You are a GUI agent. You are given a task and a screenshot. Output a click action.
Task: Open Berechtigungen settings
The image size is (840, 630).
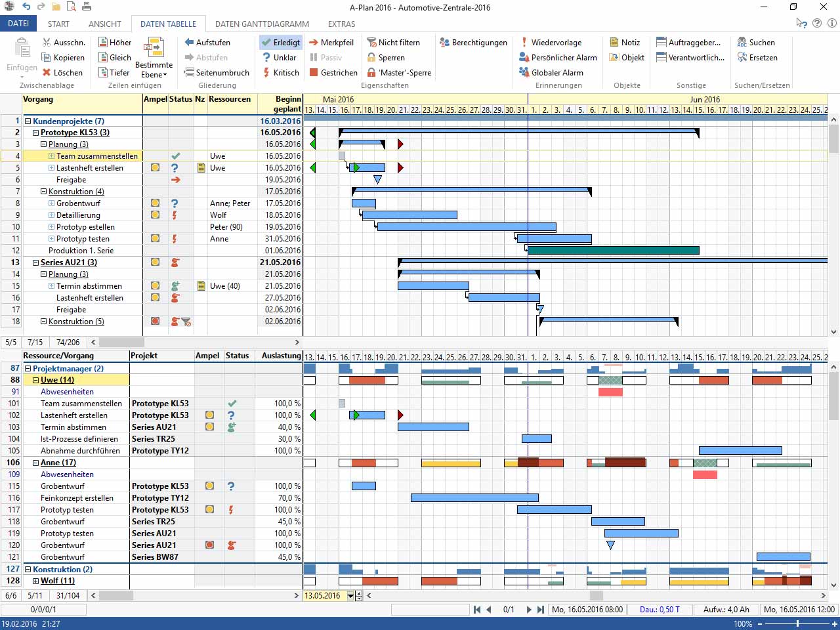click(x=473, y=42)
